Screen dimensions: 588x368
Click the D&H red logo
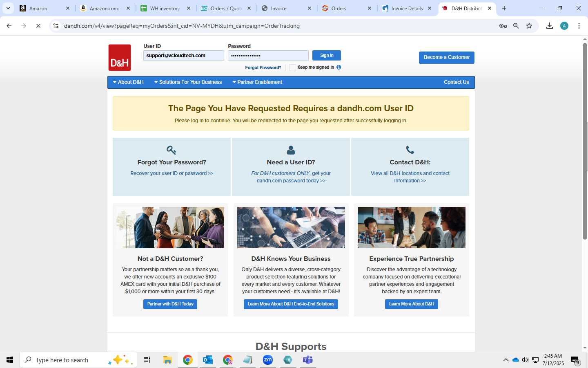point(120,58)
